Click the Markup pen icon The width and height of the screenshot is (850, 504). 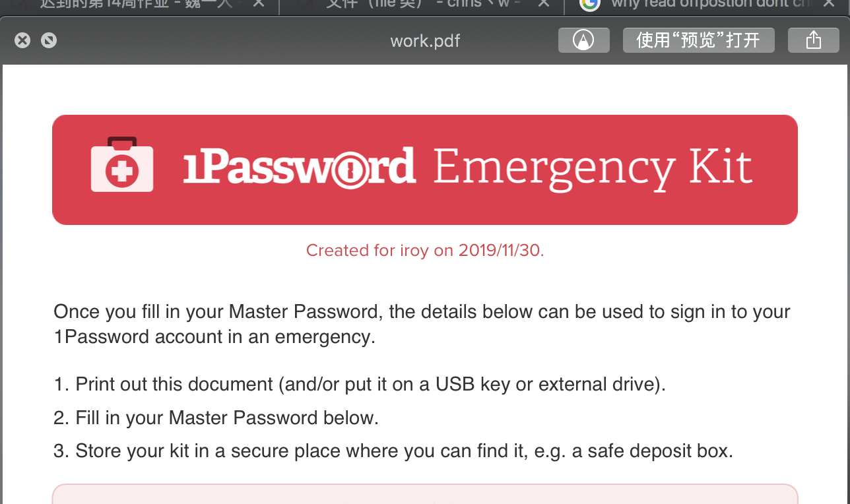(583, 40)
